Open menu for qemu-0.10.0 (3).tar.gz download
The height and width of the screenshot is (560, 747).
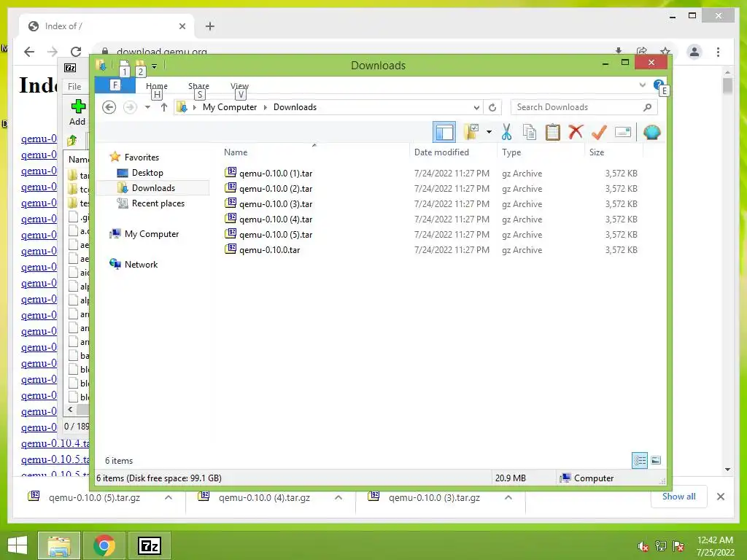click(x=508, y=497)
